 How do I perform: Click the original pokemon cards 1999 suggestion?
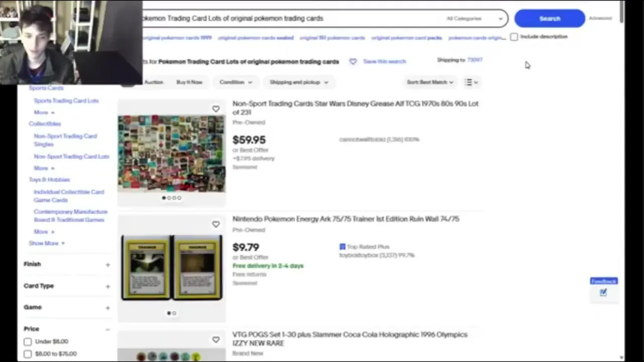[177, 38]
